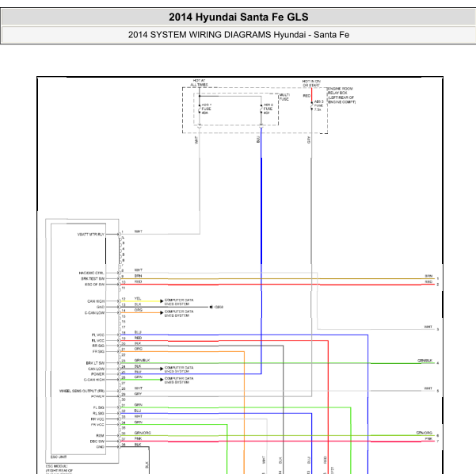476x474 pixels.
Task: Click the vertical "GRY" label below ABS 3 fuse
Action: (x=309, y=140)
